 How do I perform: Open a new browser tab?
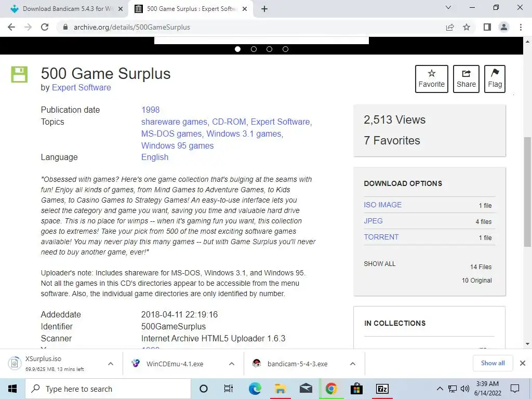(x=264, y=9)
